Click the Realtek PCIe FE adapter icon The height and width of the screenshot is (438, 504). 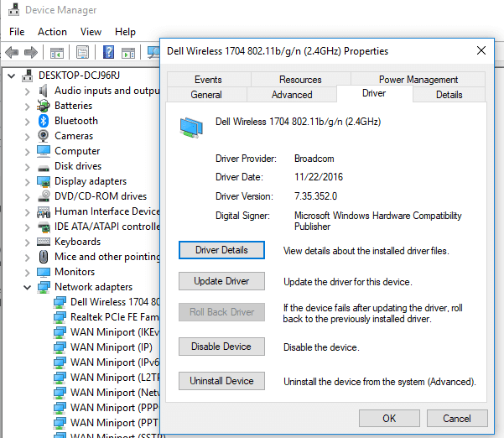(x=60, y=317)
